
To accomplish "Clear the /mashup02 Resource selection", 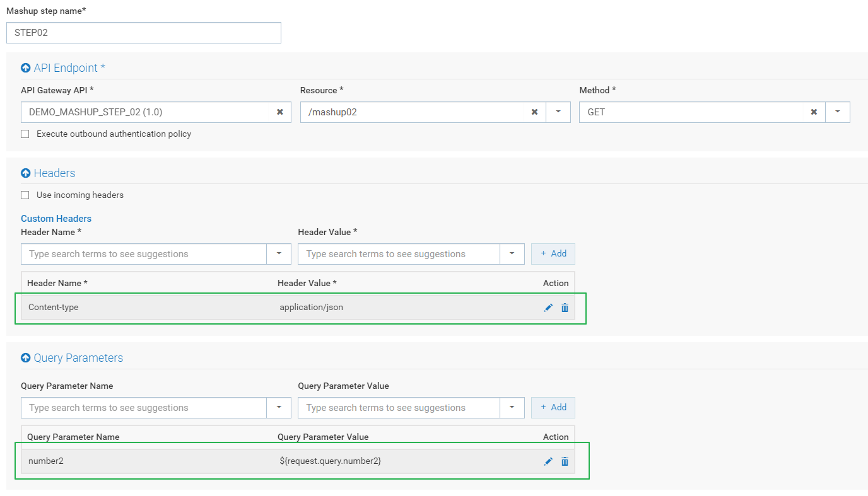I will coord(534,112).
